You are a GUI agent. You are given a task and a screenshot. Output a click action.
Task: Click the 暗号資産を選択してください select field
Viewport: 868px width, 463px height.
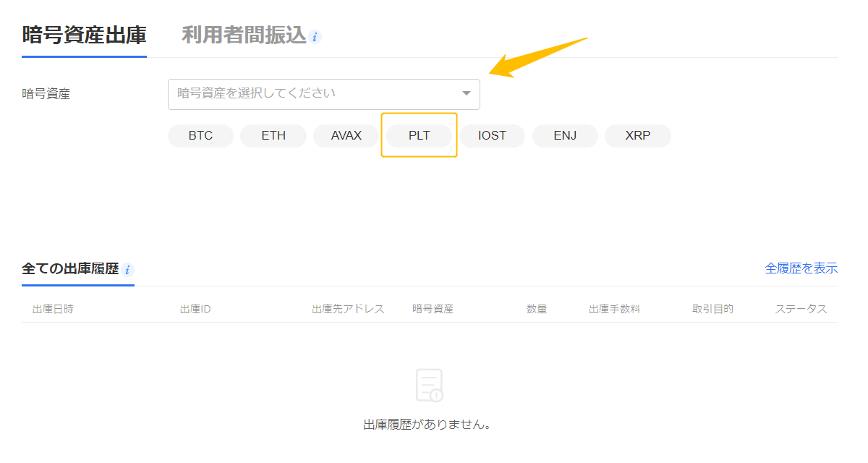(324, 94)
